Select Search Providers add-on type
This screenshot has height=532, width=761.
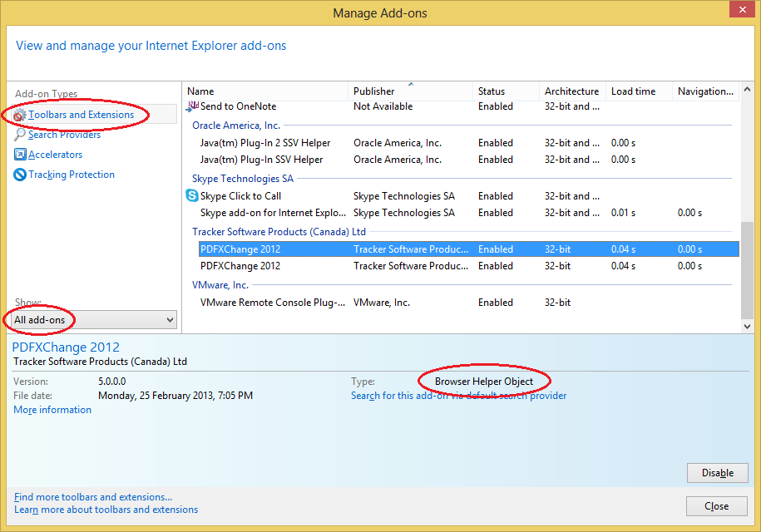(64, 135)
